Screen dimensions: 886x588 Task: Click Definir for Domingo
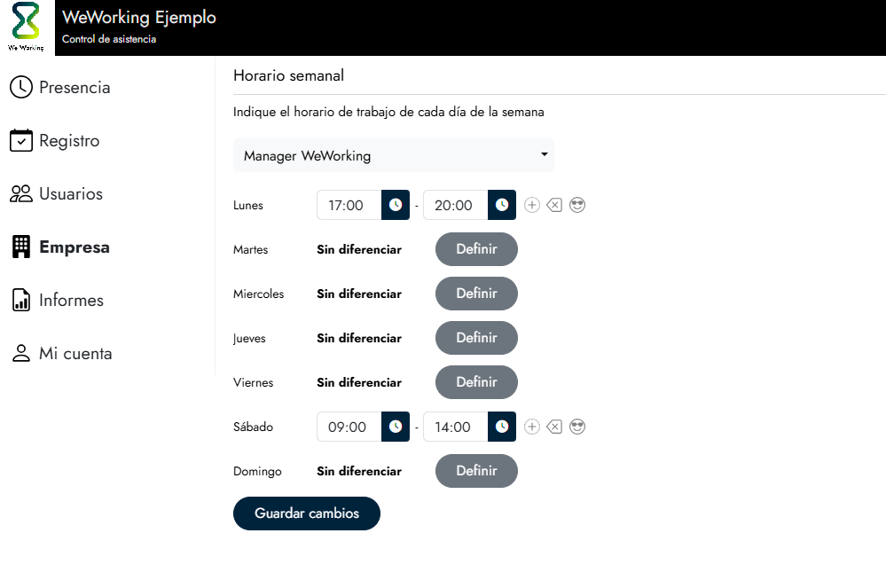coord(476,471)
